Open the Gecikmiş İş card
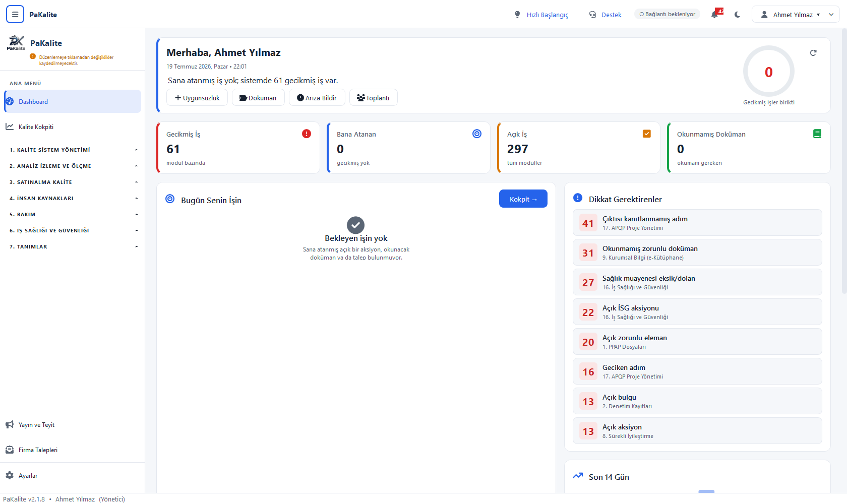The image size is (847, 504). click(x=238, y=148)
